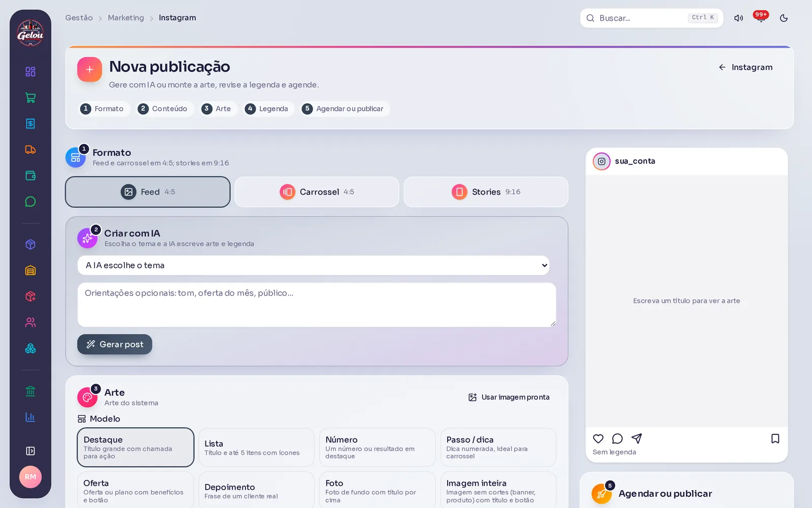Open the delivery truck sidebar icon
The width and height of the screenshot is (812, 508).
(x=30, y=149)
